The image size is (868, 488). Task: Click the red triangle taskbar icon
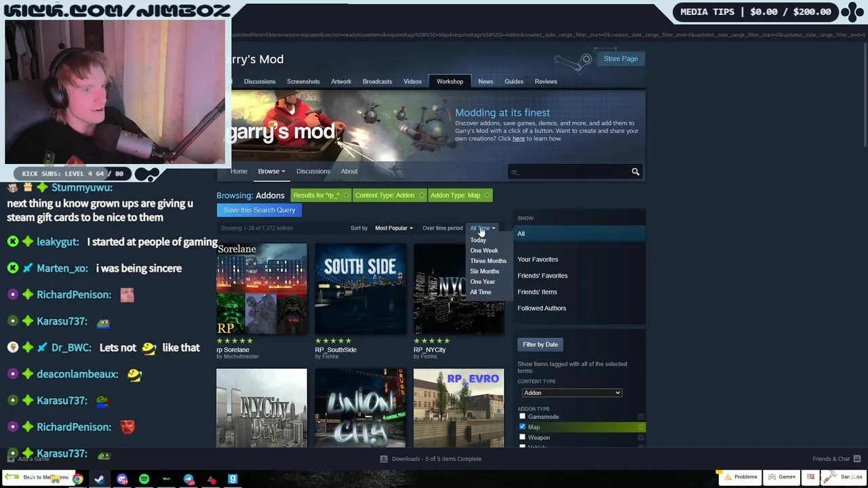[x=211, y=479]
